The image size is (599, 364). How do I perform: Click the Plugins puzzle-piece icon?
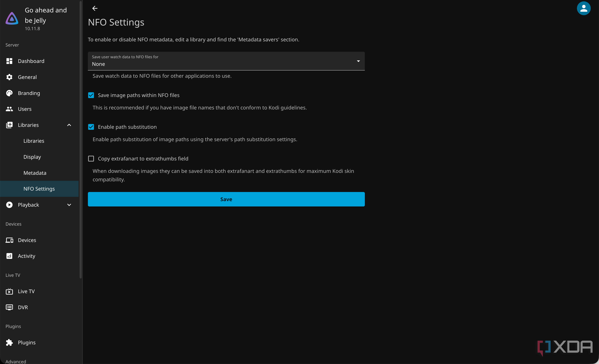pos(9,343)
